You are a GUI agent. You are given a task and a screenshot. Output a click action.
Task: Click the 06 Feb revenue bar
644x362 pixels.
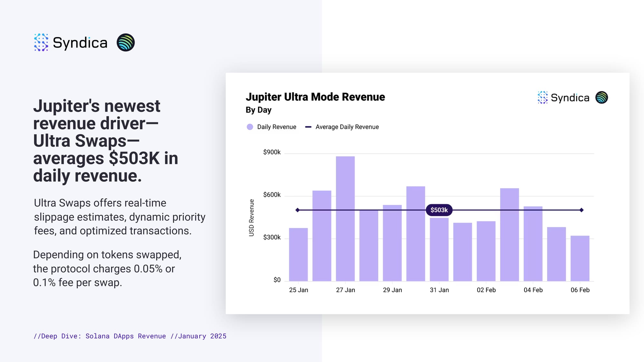coord(580,258)
